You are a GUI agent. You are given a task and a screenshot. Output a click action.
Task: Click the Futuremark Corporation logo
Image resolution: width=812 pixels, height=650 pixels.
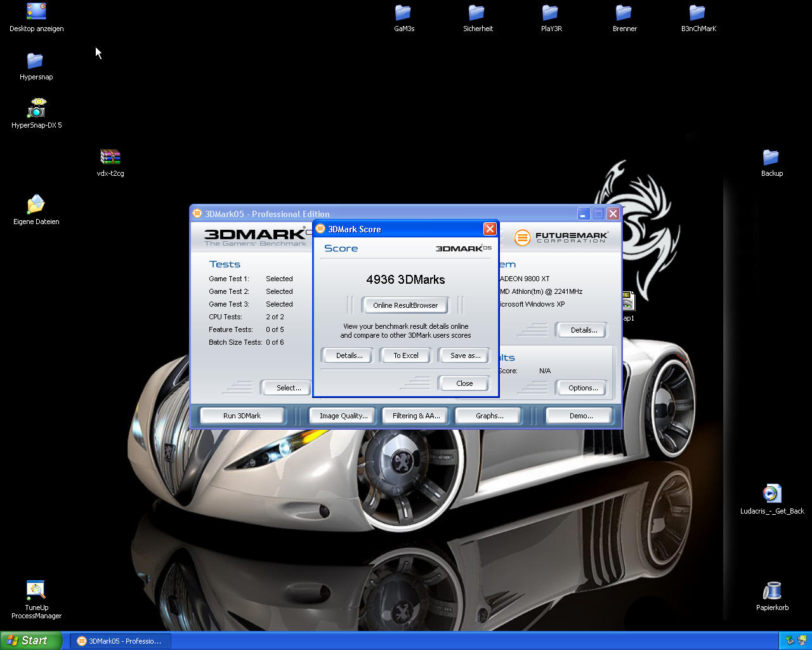click(561, 237)
